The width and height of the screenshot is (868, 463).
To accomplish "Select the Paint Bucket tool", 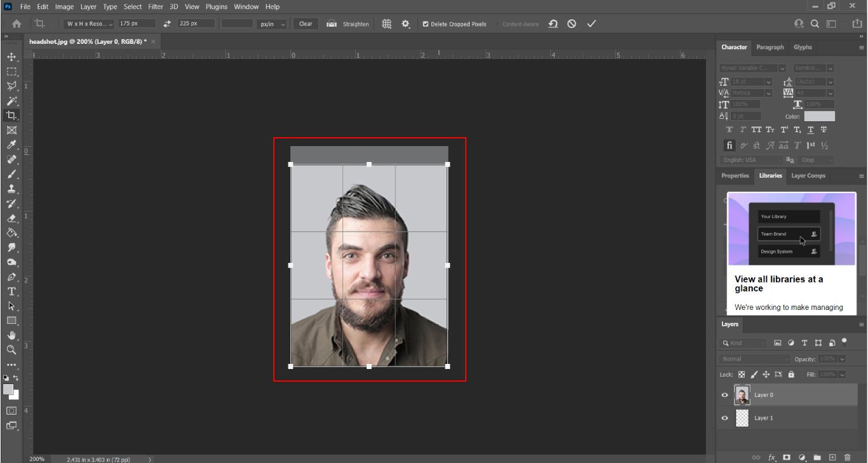I will tap(11, 232).
